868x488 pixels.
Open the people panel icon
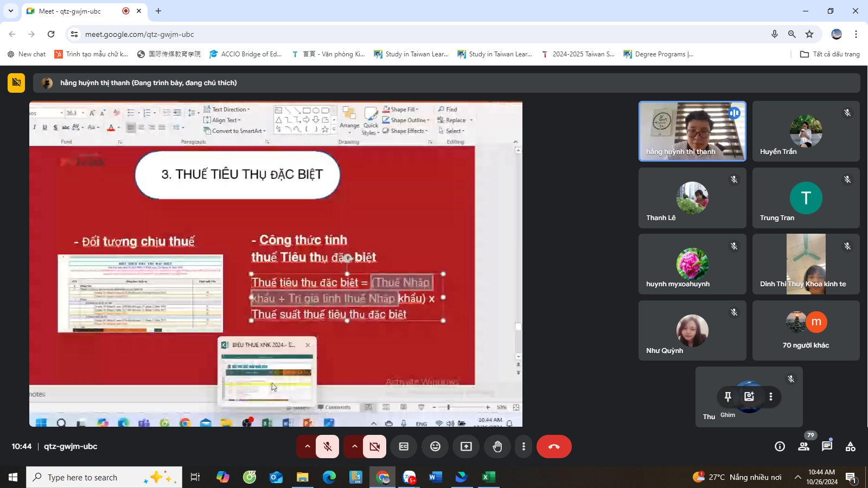tap(803, 446)
